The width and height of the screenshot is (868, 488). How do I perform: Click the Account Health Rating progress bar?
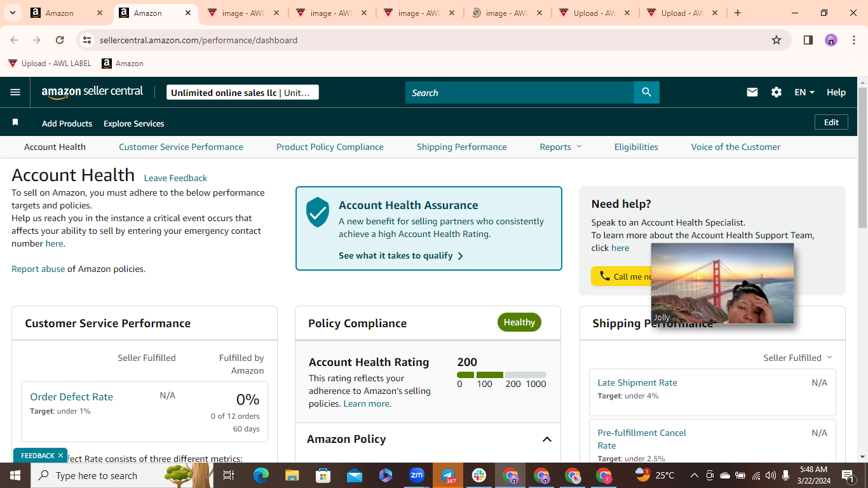click(501, 375)
